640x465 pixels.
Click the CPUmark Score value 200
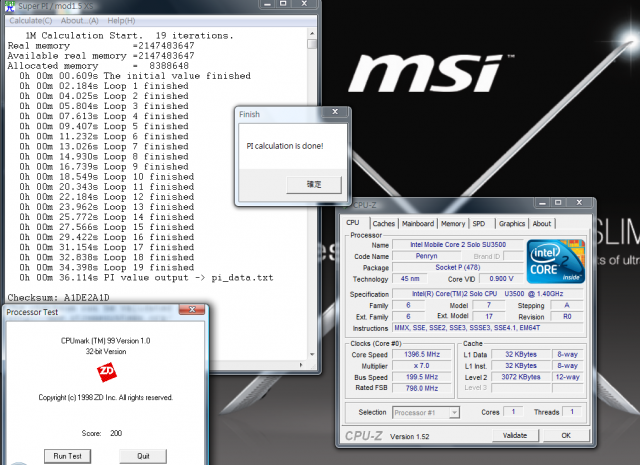click(x=116, y=433)
